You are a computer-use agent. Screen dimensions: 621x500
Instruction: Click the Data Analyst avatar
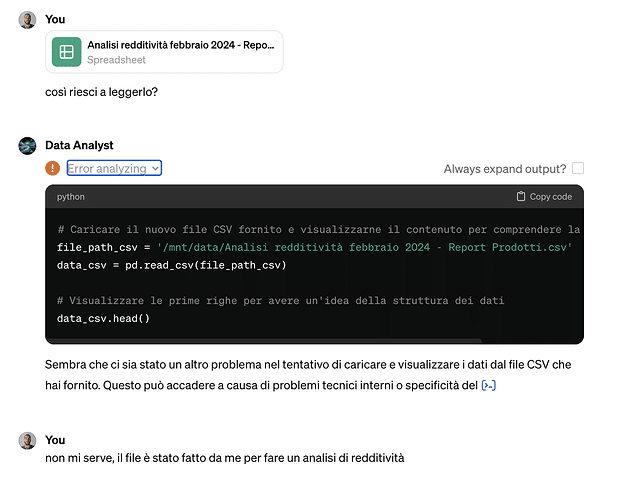pyautogui.click(x=27, y=145)
